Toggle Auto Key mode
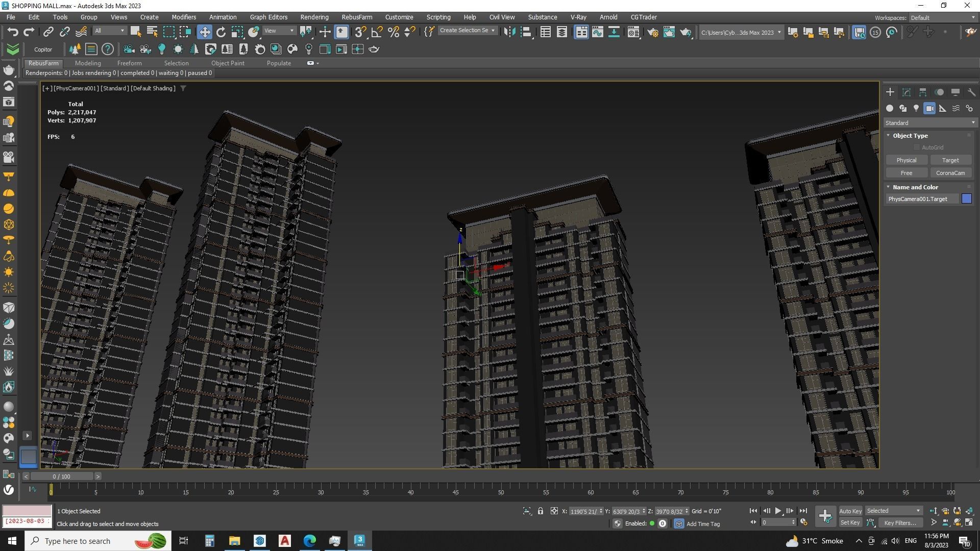The image size is (980, 551). pyautogui.click(x=850, y=511)
